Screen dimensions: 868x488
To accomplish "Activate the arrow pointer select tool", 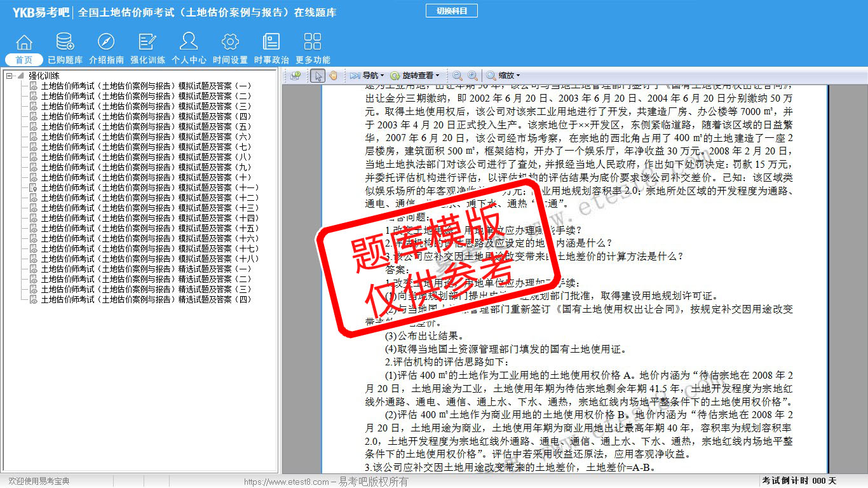I will [x=319, y=76].
